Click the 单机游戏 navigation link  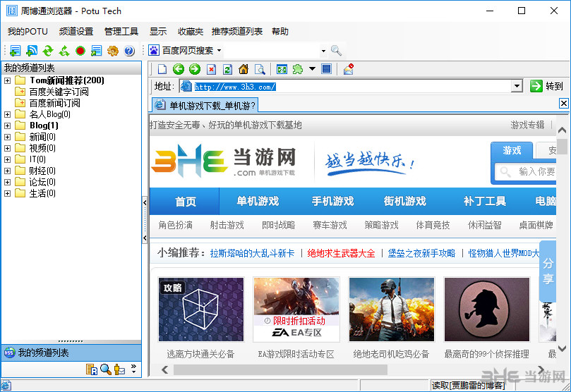point(258,202)
